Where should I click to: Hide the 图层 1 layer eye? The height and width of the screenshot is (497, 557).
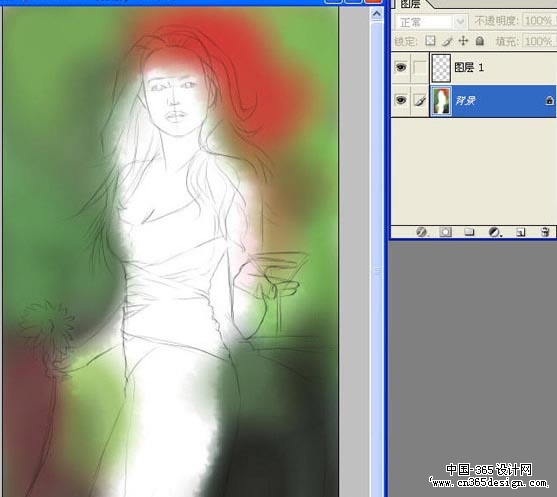tap(401, 67)
